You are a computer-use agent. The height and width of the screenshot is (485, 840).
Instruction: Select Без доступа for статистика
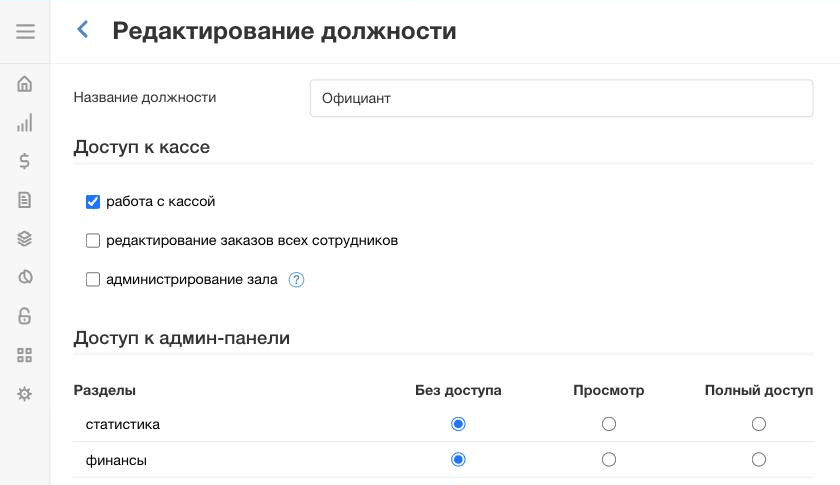pyautogui.click(x=458, y=424)
